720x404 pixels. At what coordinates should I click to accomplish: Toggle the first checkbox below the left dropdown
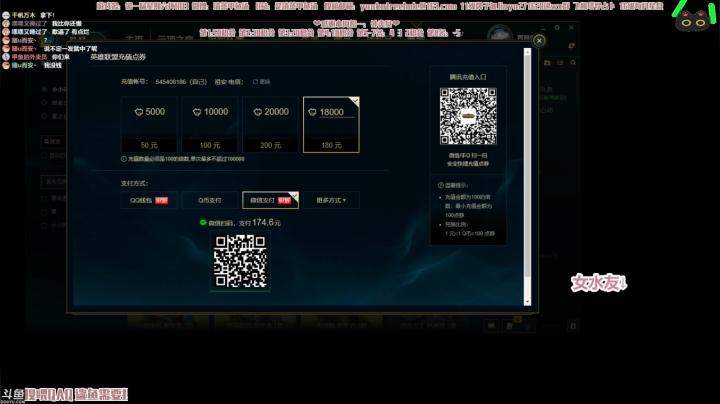45,199
